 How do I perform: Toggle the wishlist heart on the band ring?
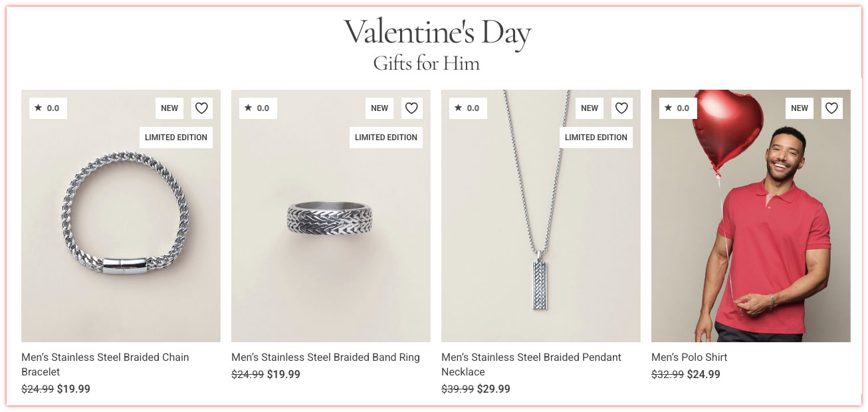(411, 108)
